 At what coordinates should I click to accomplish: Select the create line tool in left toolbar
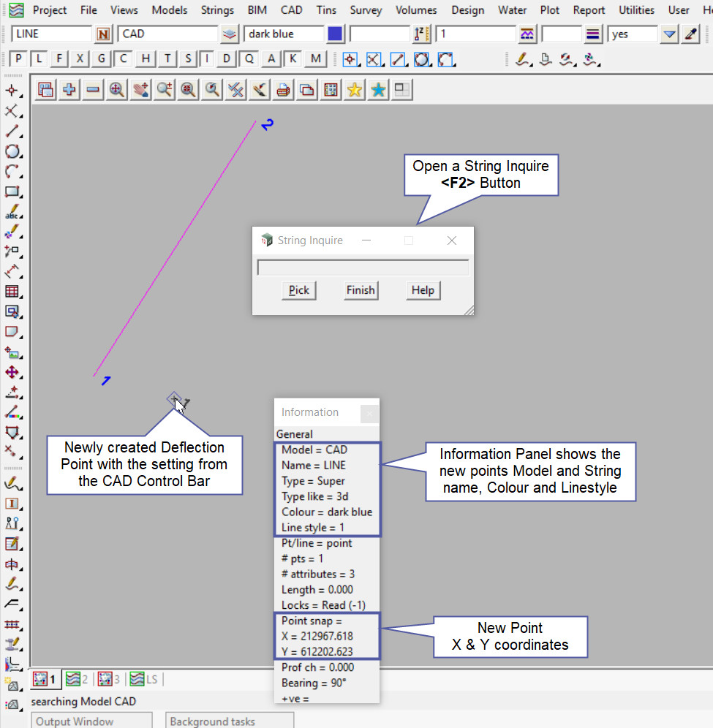(12, 132)
